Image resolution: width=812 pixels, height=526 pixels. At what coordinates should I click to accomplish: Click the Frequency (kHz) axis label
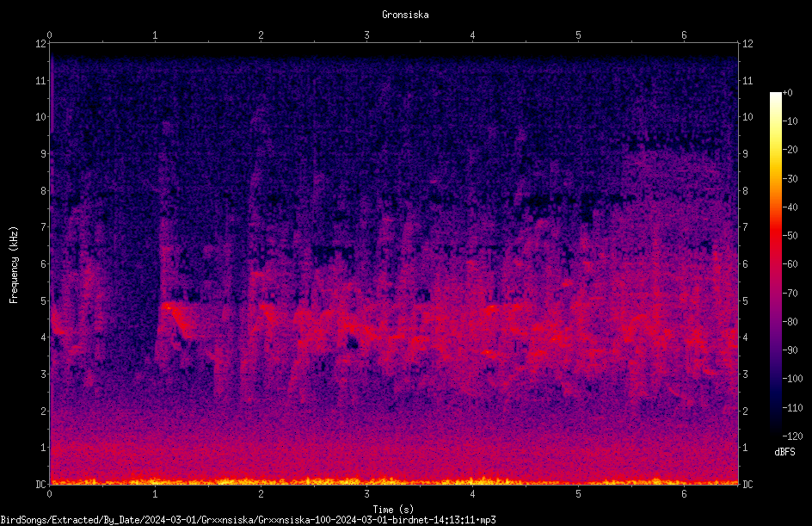pos(14,265)
